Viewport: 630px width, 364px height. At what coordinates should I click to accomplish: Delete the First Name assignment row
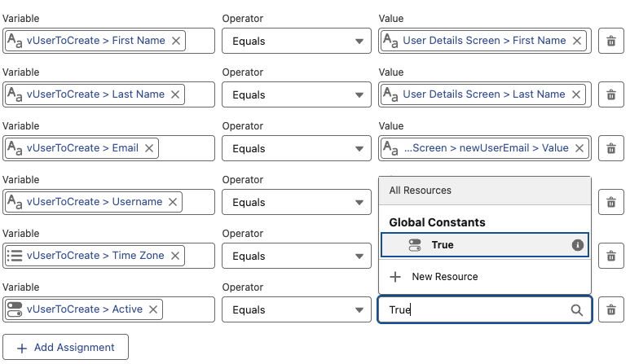coord(611,41)
